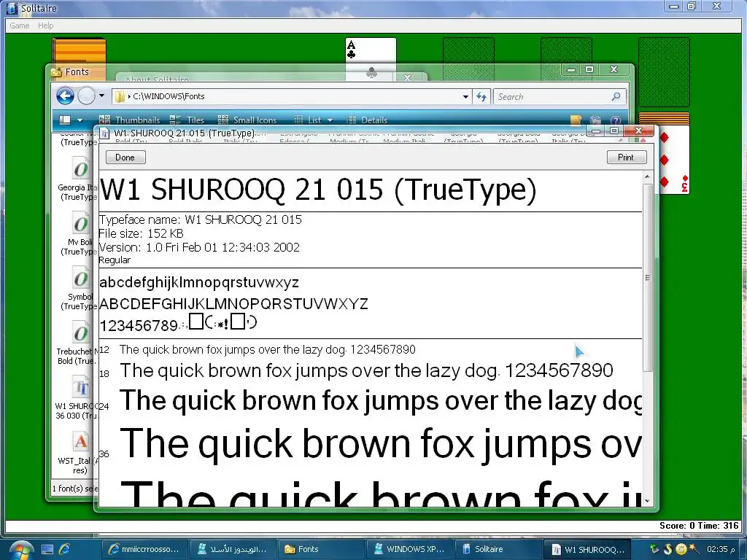
Task: Click the font viewer scroll up arrow
Action: [647, 177]
